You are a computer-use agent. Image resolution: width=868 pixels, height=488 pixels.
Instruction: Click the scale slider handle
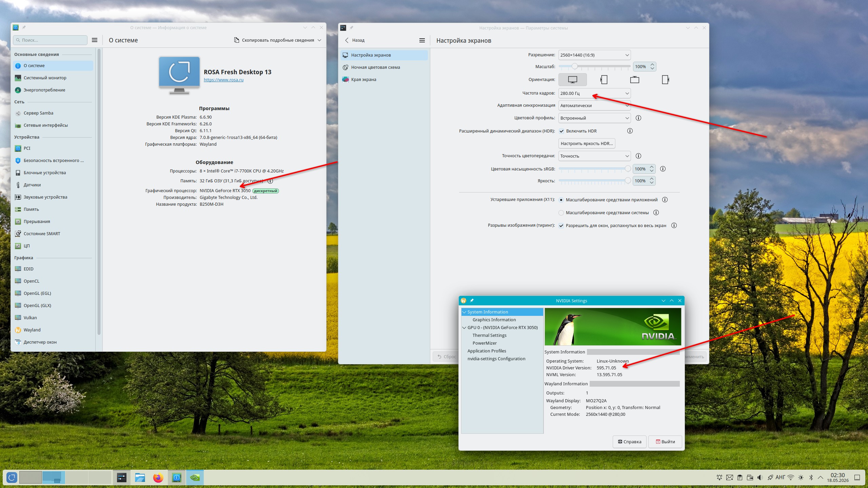click(574, 66)
